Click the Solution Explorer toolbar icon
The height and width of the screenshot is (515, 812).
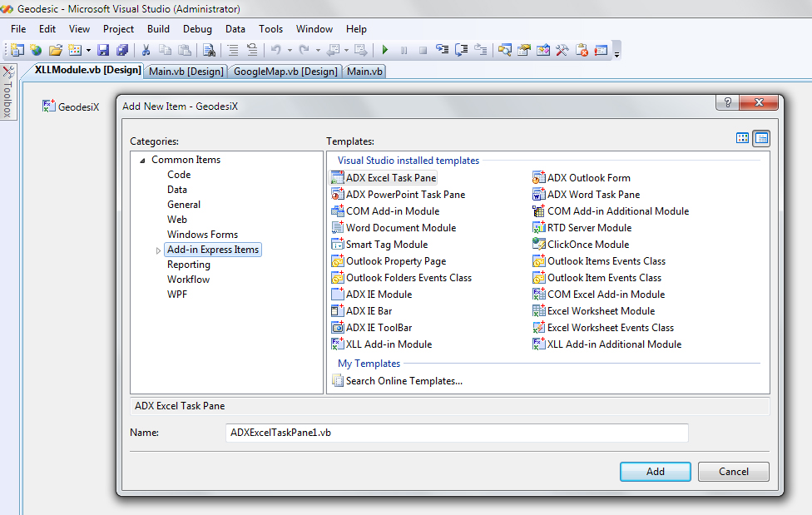pyautogui.click(x=504, y=50)
